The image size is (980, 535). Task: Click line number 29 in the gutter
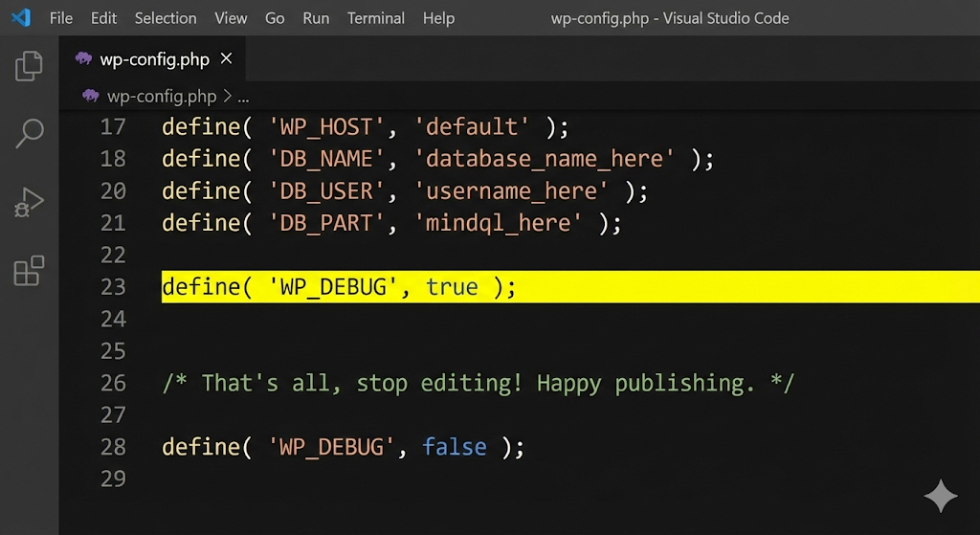tap(113, 479)
